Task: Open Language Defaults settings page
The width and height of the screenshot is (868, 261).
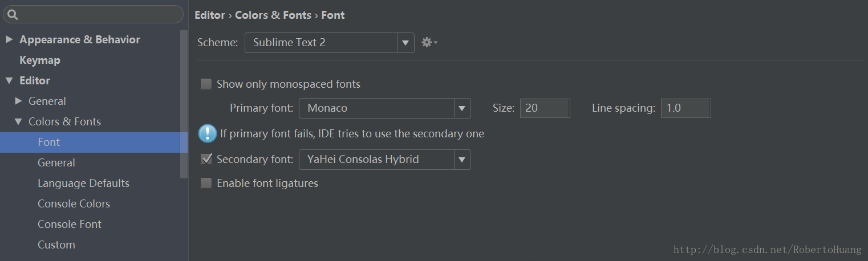Action: point(83,183)
